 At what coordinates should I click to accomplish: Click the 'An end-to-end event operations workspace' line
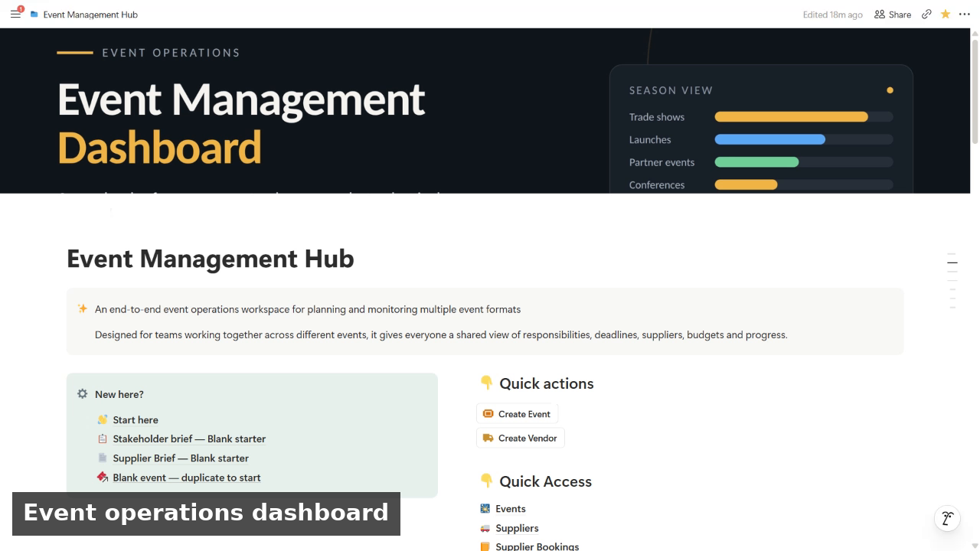[x=308, y=309]
